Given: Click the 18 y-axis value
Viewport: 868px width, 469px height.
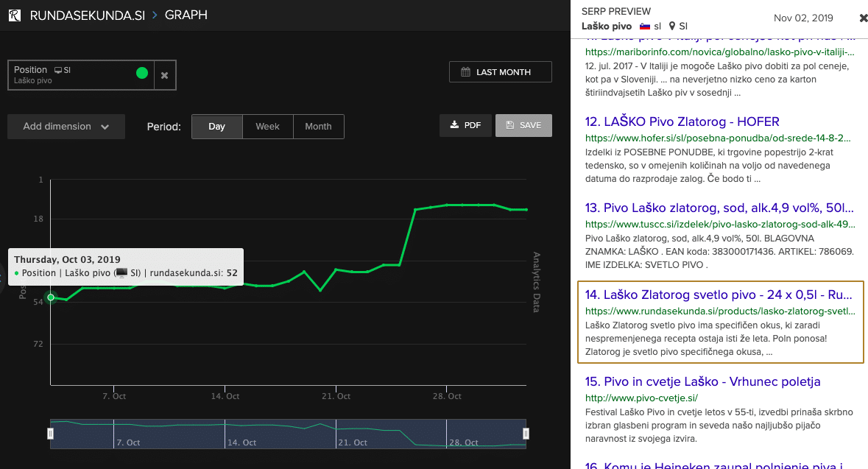Looking at the screenshot, I should point(38,219).
